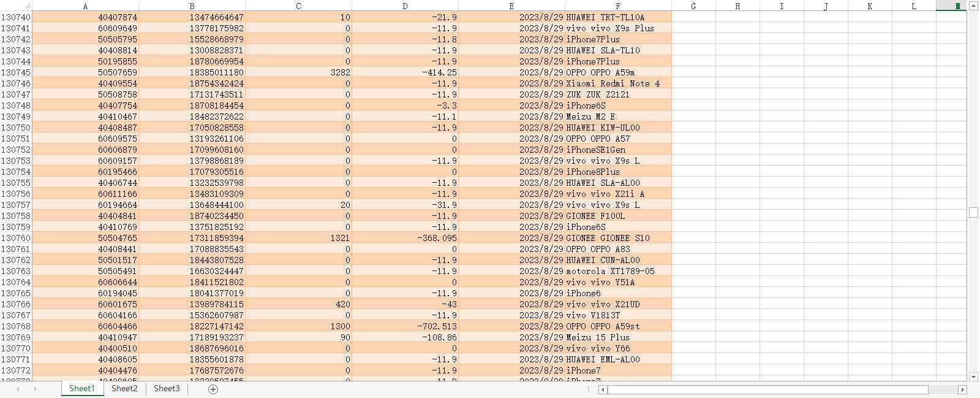Select column E header
The width and height of the screenshot is (980, 398).
point(511,6)
